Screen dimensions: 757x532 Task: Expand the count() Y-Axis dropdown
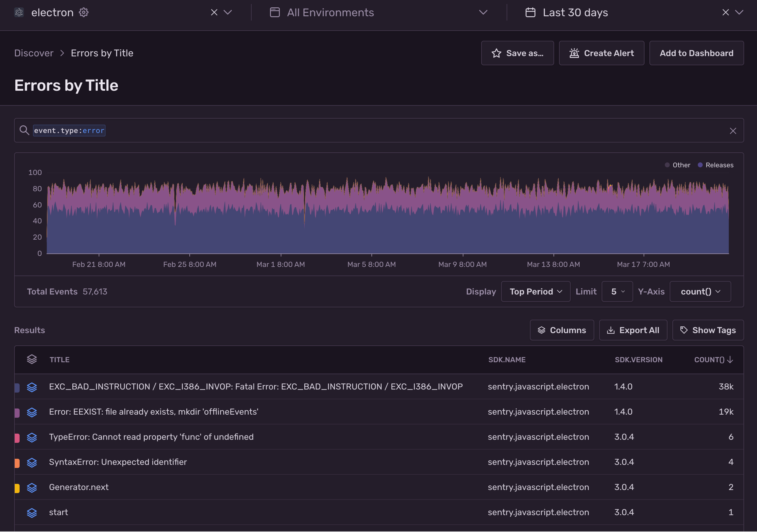[x=700, y=291]
